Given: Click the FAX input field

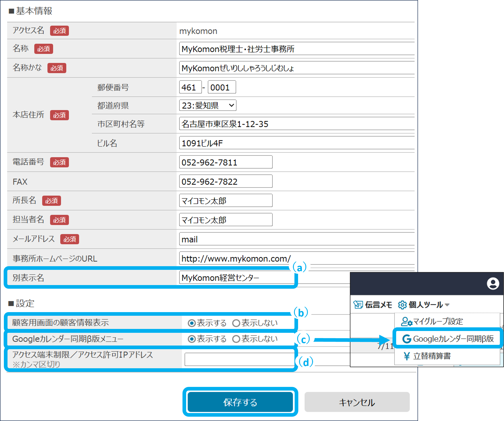Looking at the screenshot, I should tap(226, 181).
